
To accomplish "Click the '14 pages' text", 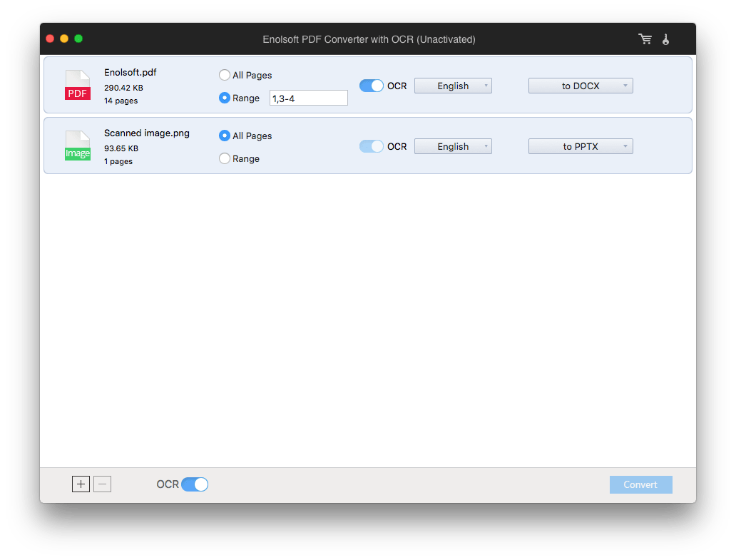I will point(121,101).
